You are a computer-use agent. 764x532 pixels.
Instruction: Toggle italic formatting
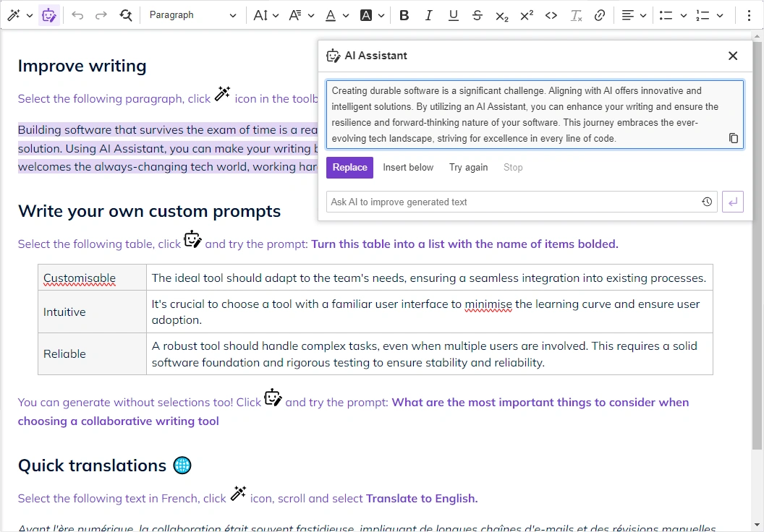tap(428, 15)
